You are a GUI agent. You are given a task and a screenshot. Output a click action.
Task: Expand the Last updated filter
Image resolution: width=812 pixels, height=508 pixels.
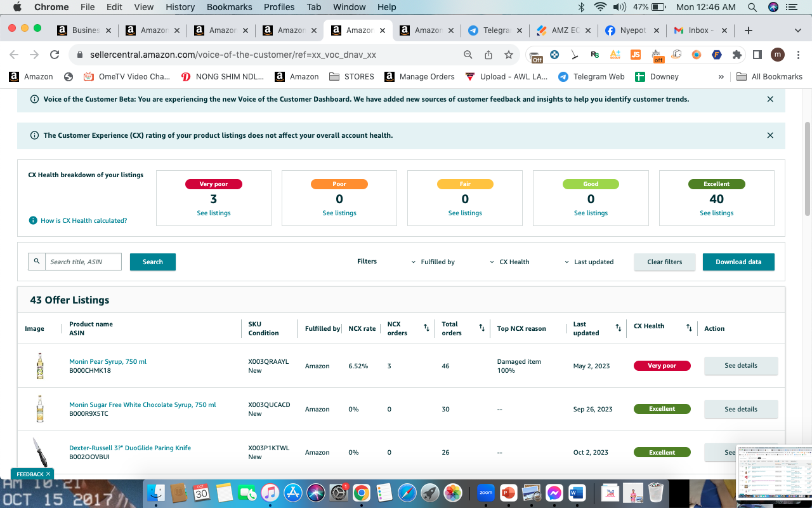pos(589,262)
